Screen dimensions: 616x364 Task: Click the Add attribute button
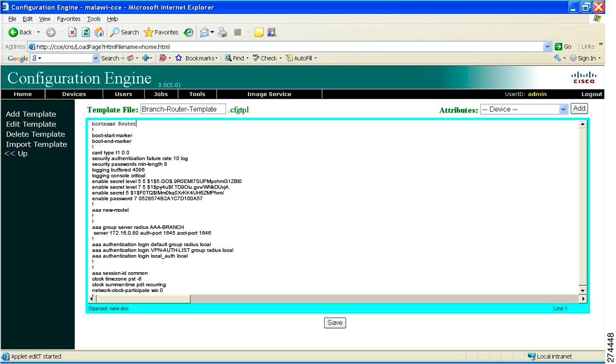click(579, 108)
